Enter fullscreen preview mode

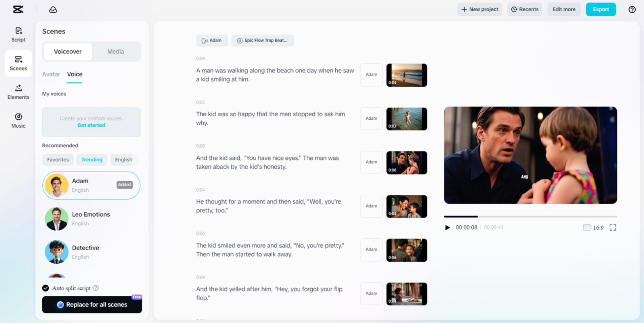tap(613, 227)
